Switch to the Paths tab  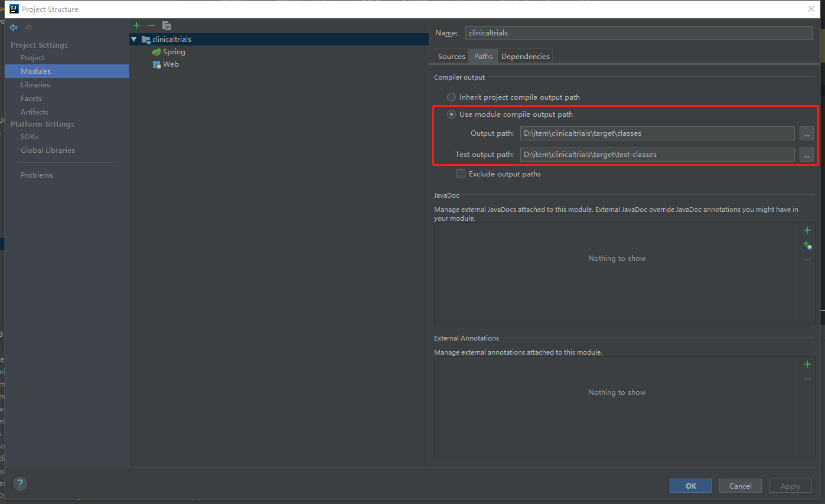[x=483, y=56]
